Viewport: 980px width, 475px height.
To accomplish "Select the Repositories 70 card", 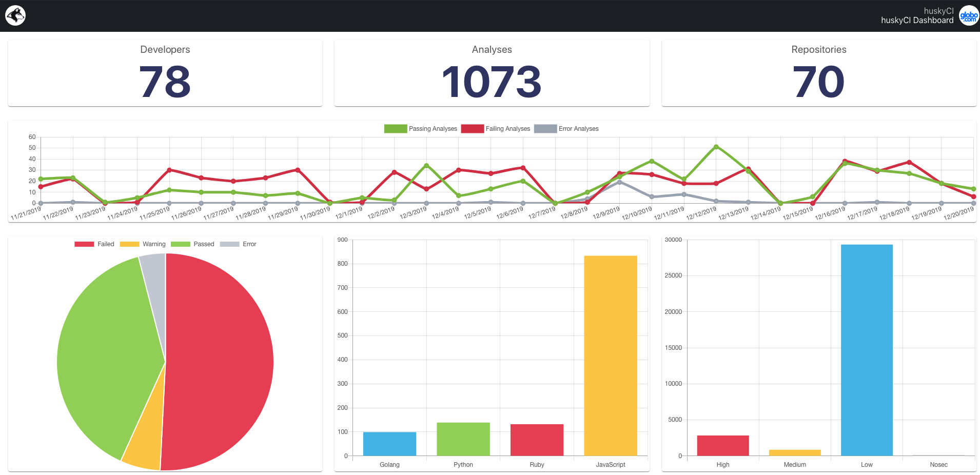I will point(819,73).
